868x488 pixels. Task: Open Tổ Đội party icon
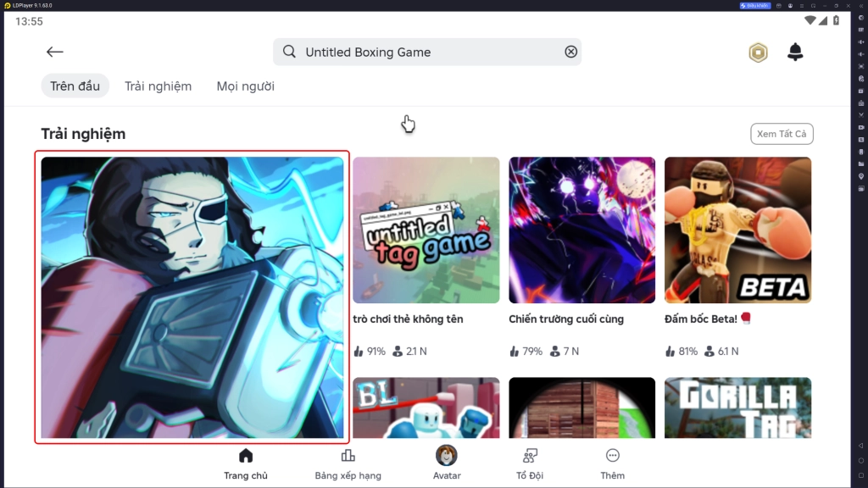point(530,456)
